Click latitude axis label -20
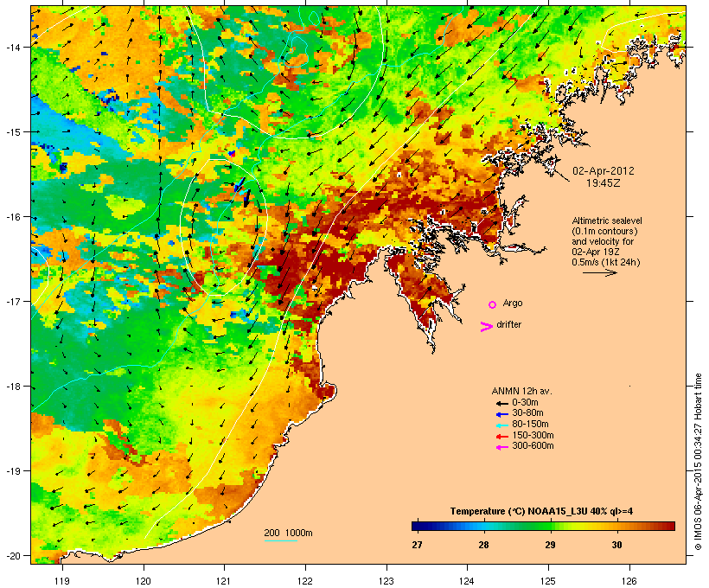This screenshot has height=588, width=709. point(12,556)
